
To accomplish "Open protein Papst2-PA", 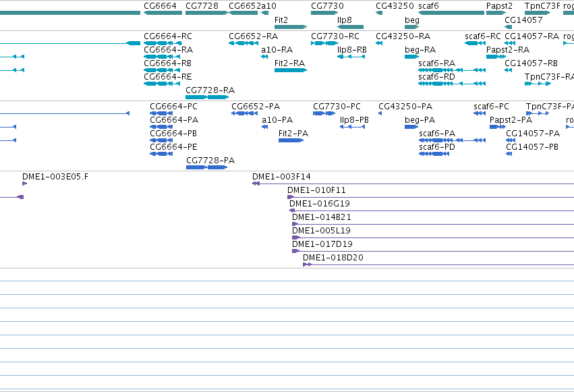I will point(511,119).
